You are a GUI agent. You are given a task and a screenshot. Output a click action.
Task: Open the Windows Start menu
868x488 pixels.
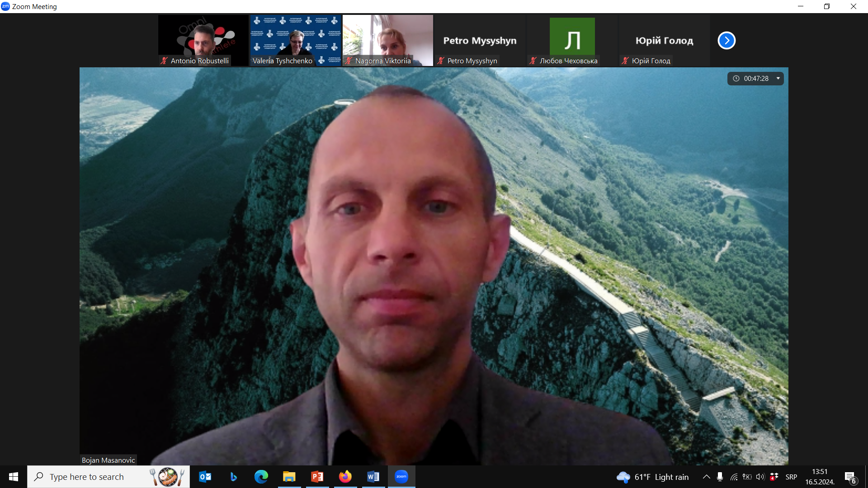(14, 477)
